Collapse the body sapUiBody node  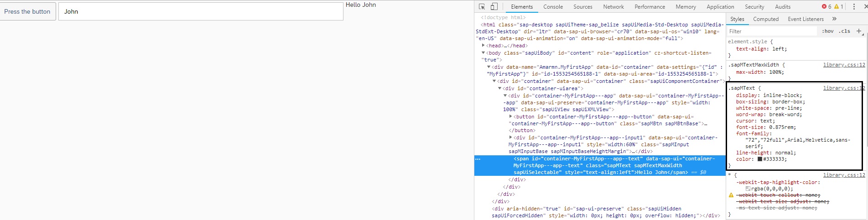click(483, 53)
